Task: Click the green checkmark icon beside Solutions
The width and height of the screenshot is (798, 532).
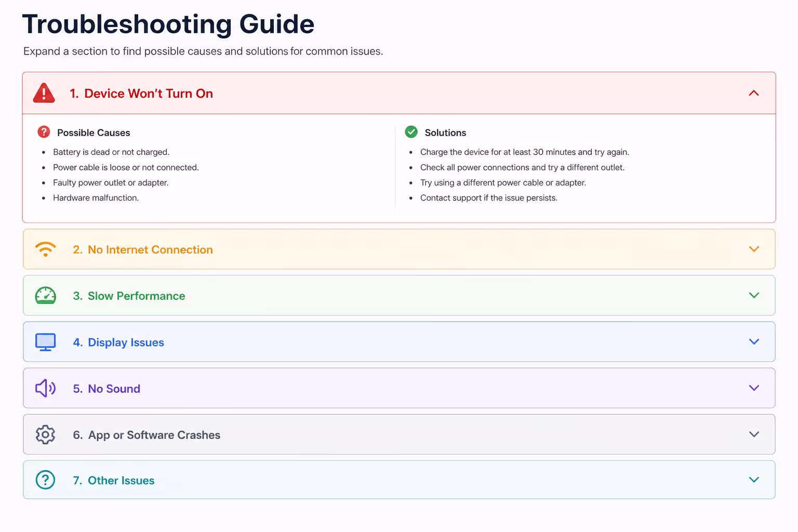Action: [x=411, y=132]
